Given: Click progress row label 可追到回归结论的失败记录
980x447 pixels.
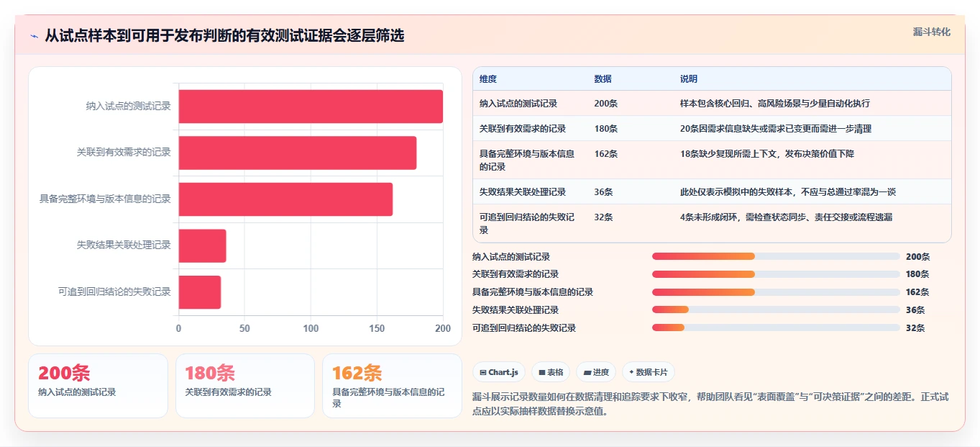Looking at the screenshot, I should coord(524,328).
